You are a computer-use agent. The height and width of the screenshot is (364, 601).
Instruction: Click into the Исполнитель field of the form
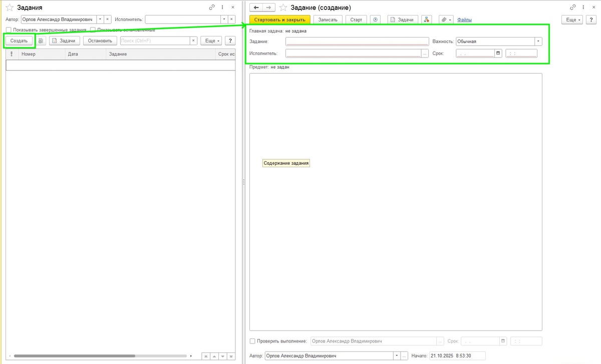pyautogui.click(x=354, y=53)
